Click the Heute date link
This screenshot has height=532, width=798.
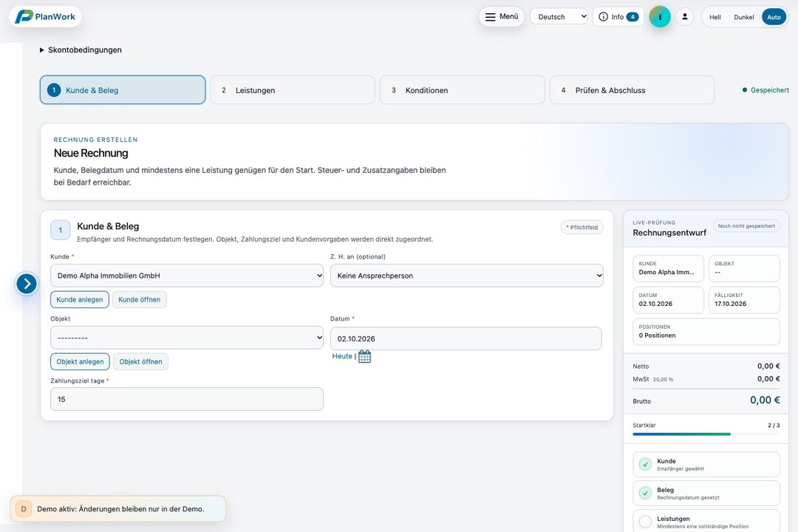coord(342,356)
